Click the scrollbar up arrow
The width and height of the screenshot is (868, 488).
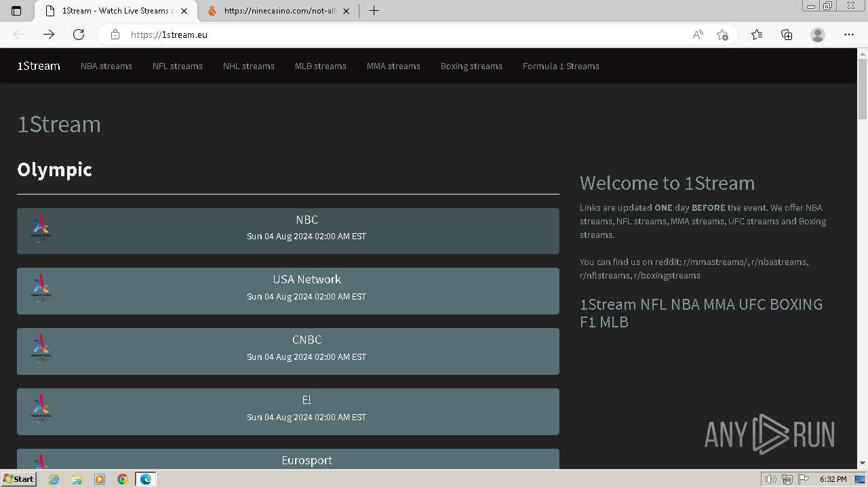pos(863,54)
